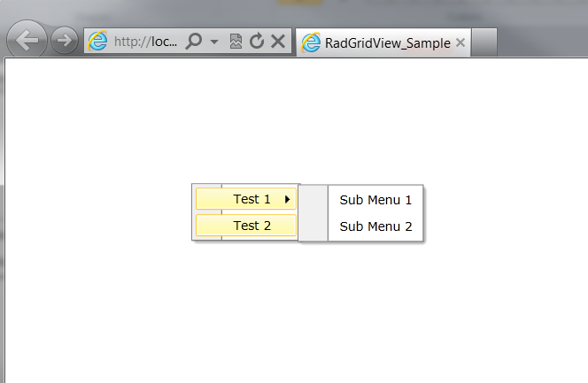This screenshot has height=383, width=588.
Task: Click the browser Forward arrow button
Action: [64, 41]
